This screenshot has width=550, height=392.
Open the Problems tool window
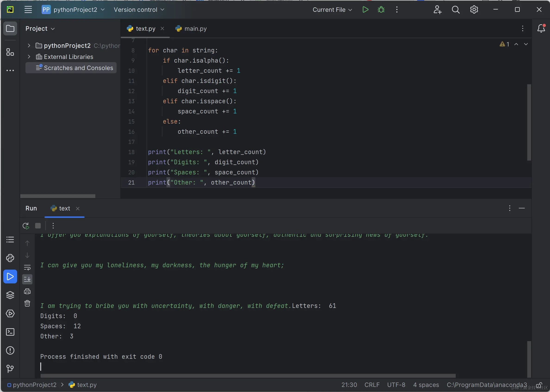(x=10, y=350)
